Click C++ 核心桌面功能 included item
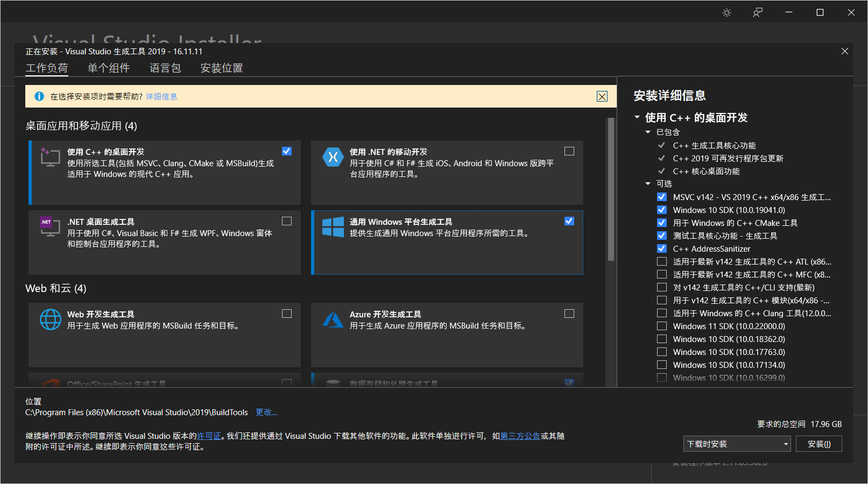Viewport: 868px width, 484px height. (x=706, y=171)
